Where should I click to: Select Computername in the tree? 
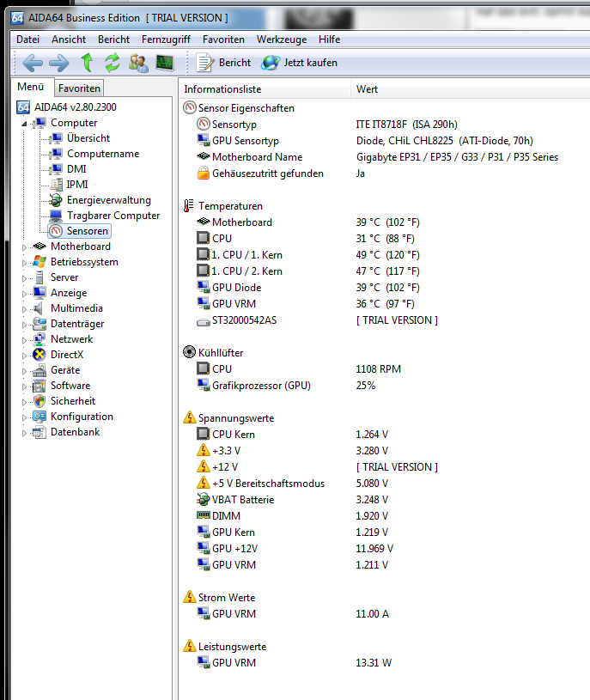click(103, 154)
